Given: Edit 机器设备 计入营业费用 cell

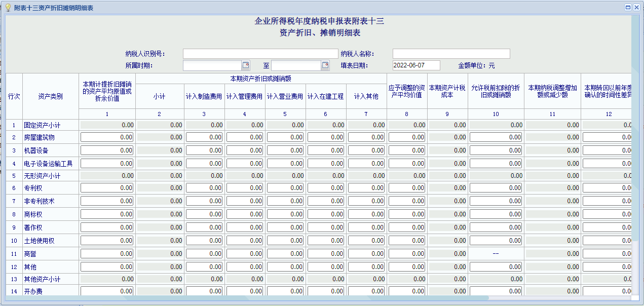Looking at the screenshot, I should click(285, 150).
